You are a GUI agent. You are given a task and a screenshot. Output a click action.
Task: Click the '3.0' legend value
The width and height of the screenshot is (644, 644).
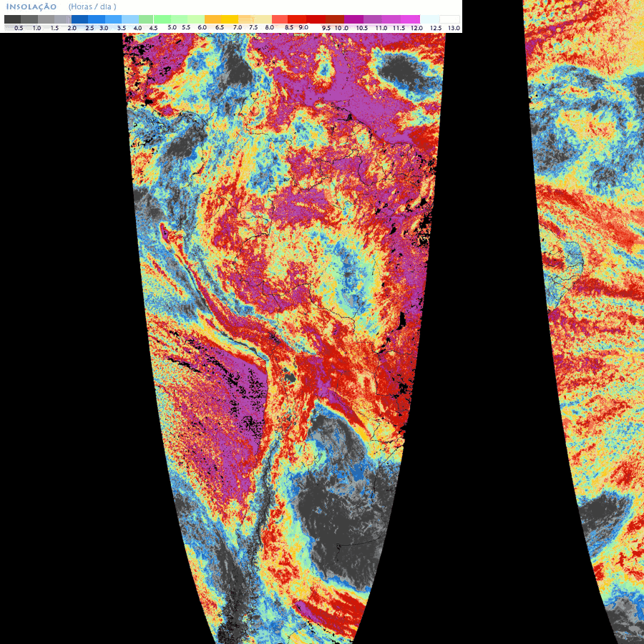[x=104, y=28]
